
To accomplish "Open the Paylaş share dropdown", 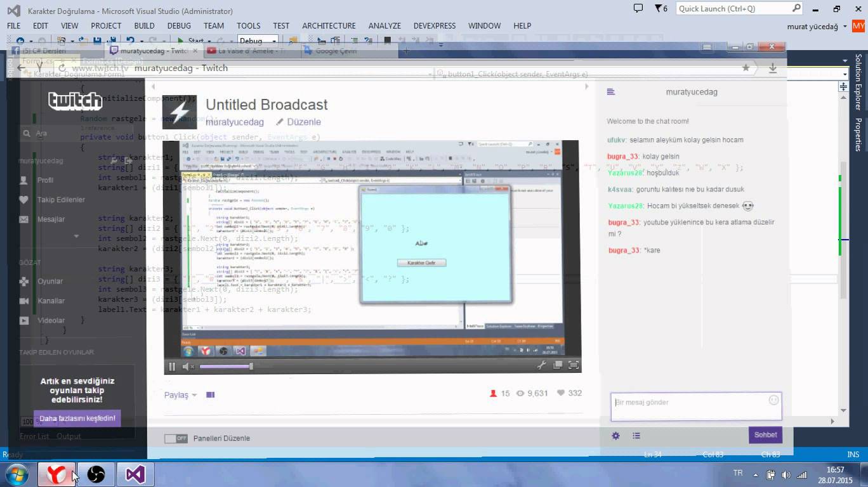I will (180, 395).
